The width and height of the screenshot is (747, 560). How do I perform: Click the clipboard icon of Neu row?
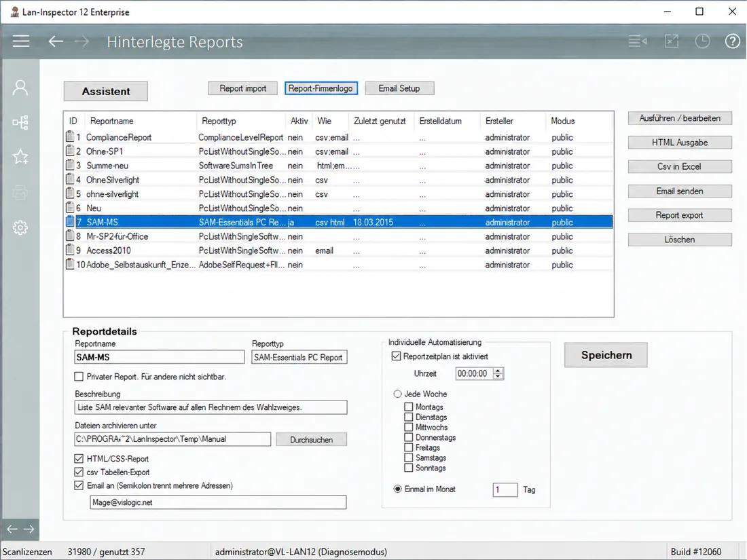(70, 208)
